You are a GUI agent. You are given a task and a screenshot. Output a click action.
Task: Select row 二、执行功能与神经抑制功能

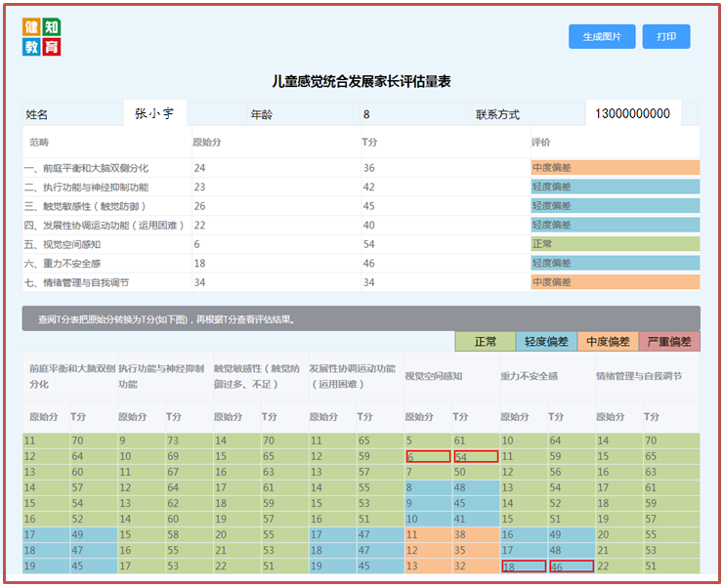click(361, 187)
